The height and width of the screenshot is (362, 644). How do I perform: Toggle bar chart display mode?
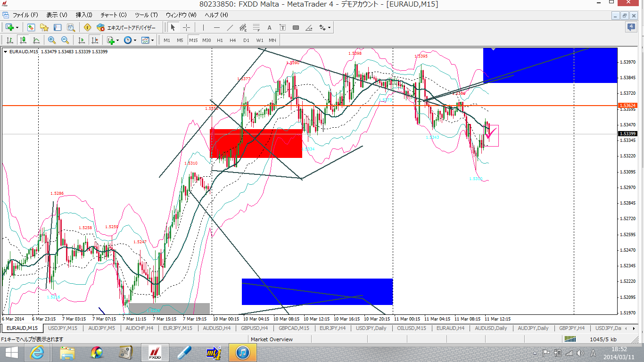(10, 40)
